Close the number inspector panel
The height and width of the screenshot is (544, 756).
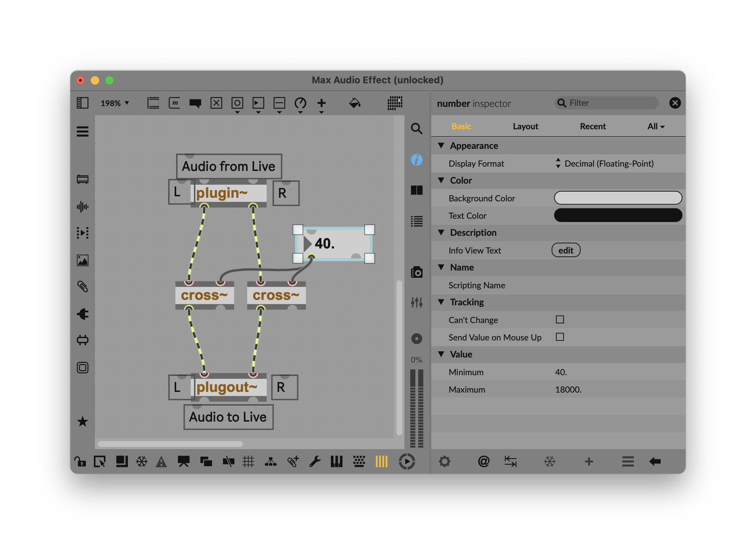click(x=674, y=103)
